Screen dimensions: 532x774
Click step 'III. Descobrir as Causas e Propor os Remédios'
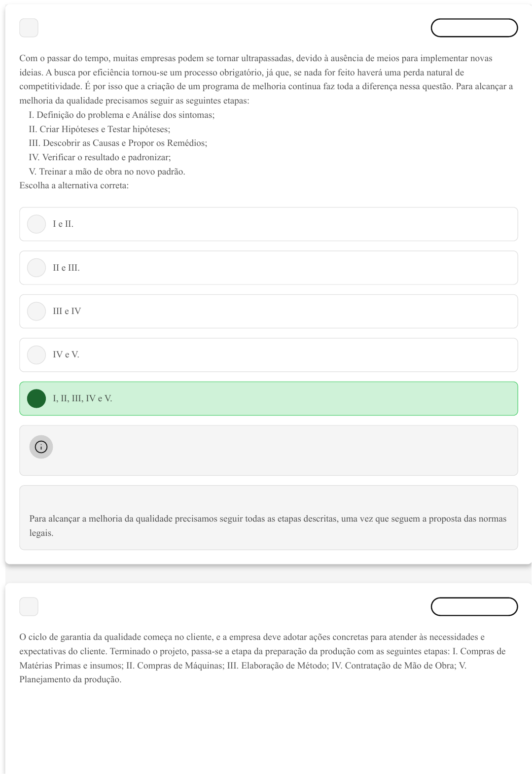(x=118, y=143)
